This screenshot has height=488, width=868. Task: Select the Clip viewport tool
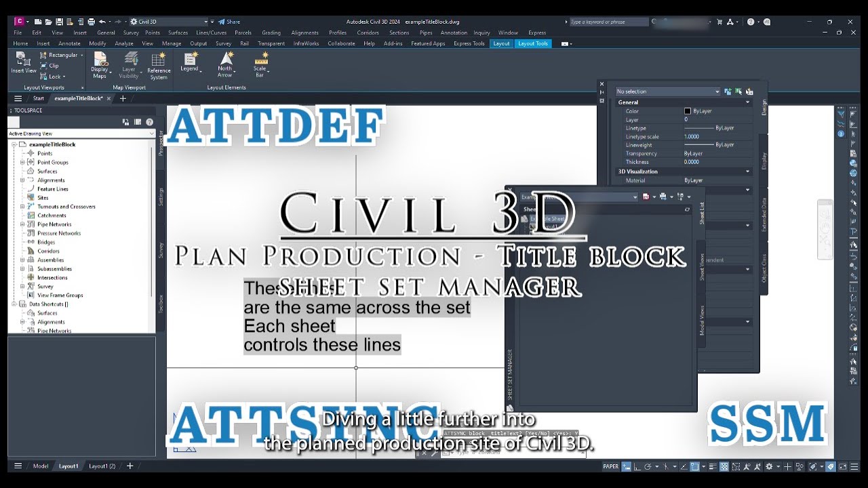pyautogui.click(x=49, y=66)
